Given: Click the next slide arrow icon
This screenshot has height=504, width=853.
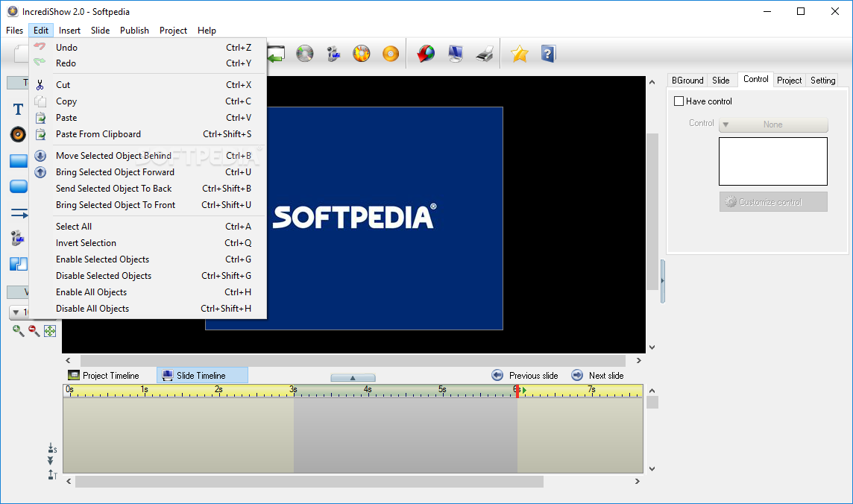Looking at the screenshot, I should 577,375.
